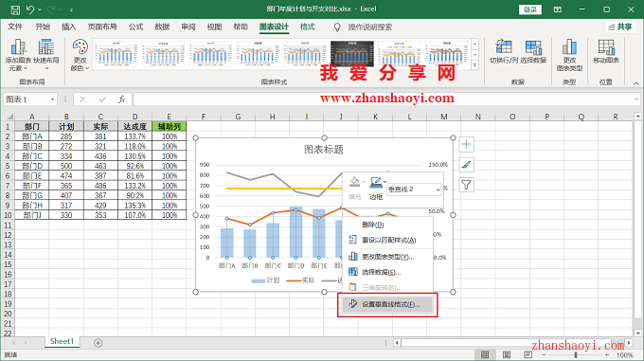Viewport: 644px width, 361px height.
Task: Click the 登录 sign-in button
Action: 530,9
